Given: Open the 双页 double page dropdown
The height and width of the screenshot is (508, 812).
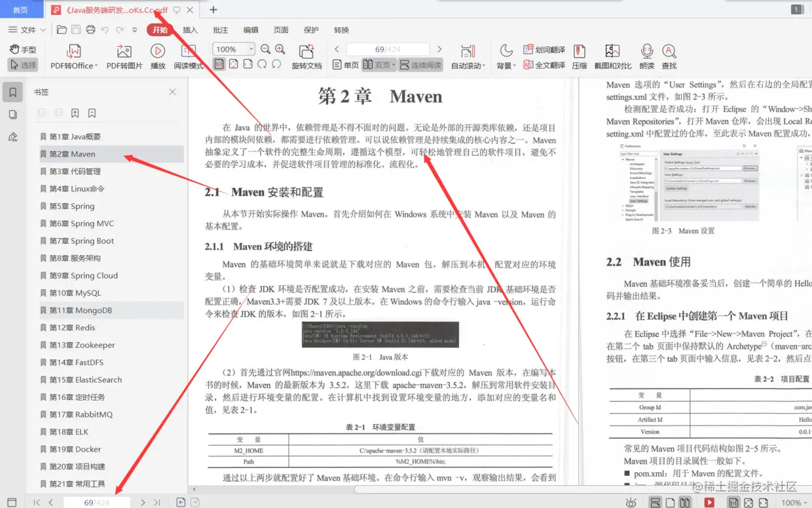Looking at the screenshot, I should (378, 65).
